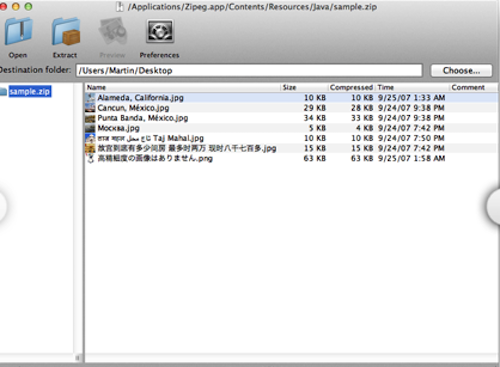
Task: Click the Choose... destination button
Action: tap(461, 71)
